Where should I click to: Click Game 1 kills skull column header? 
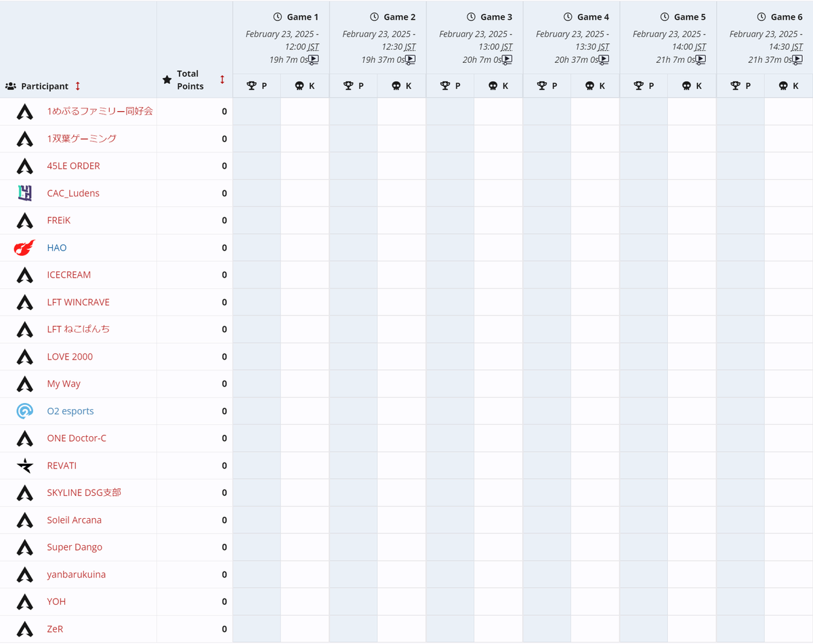(x=305, y=86)
